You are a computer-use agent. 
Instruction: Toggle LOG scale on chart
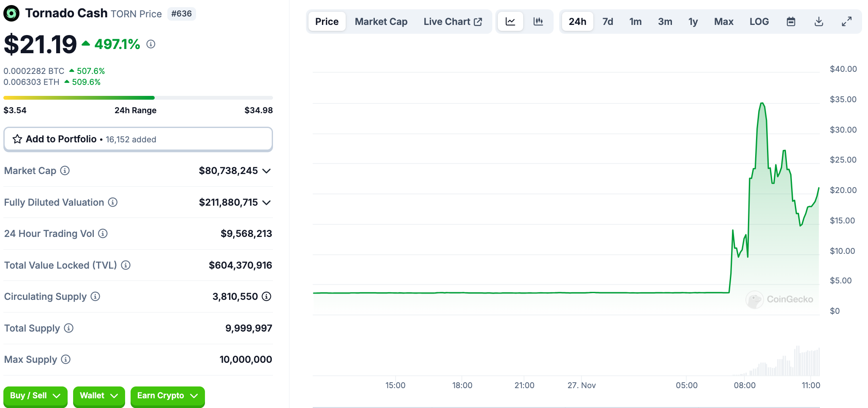(759, 22)
